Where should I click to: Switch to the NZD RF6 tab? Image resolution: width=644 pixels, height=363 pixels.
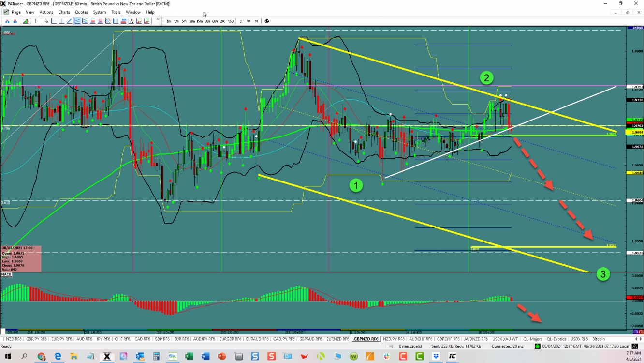(13, 339)
